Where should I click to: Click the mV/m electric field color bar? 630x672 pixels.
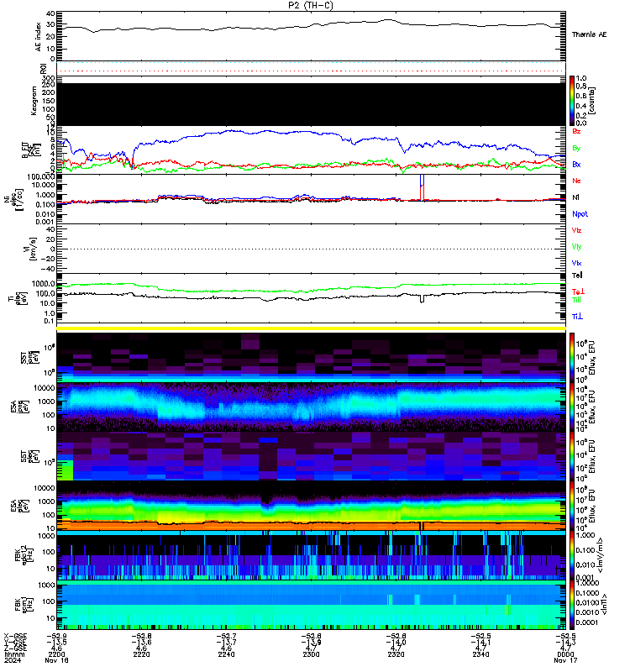572,556
